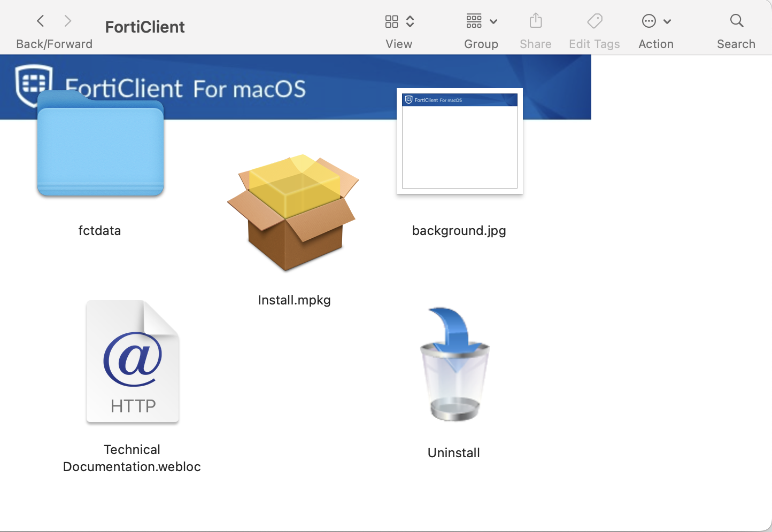Click the Search magnifying glass icon
772x532 pixels.
[736, 21]
